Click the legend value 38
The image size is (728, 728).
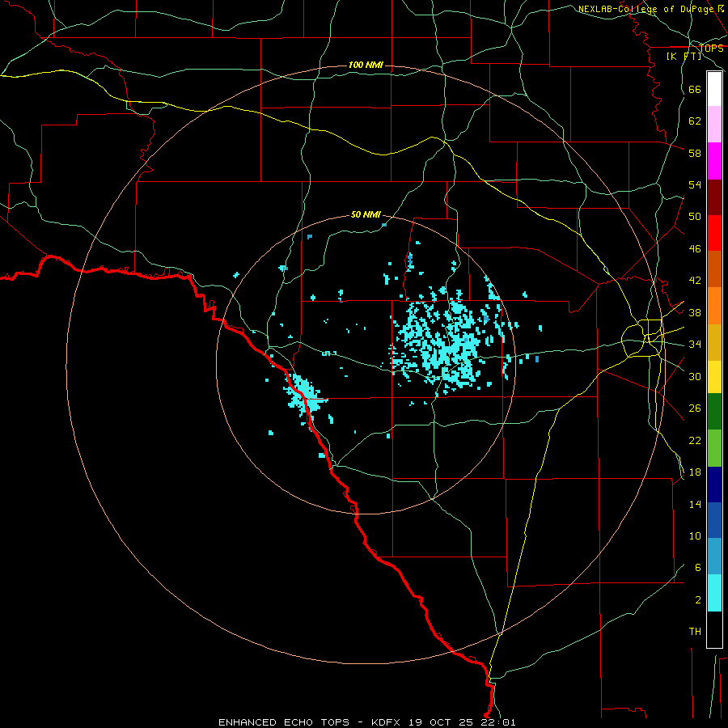(x=695, y=313)
